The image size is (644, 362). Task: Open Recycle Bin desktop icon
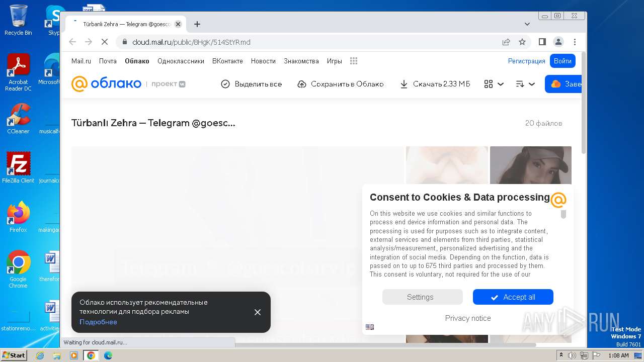pyautogui.click(x=18, y=20)
